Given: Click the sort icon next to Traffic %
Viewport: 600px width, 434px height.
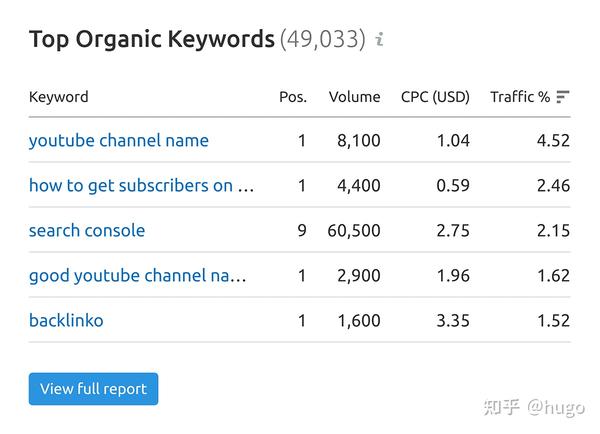Looking at the screenshot, I should 562,97.
